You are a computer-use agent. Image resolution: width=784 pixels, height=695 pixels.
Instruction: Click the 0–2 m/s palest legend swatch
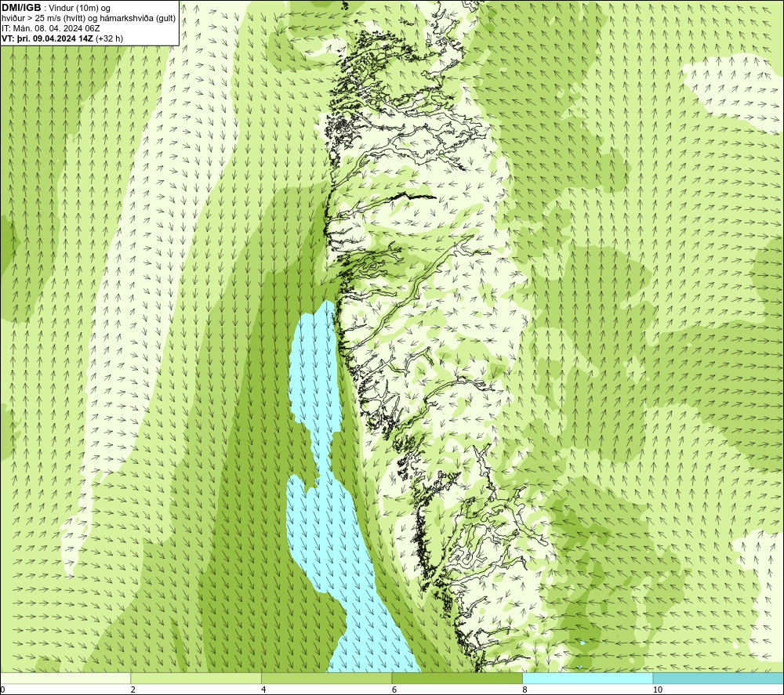point(65,678)
